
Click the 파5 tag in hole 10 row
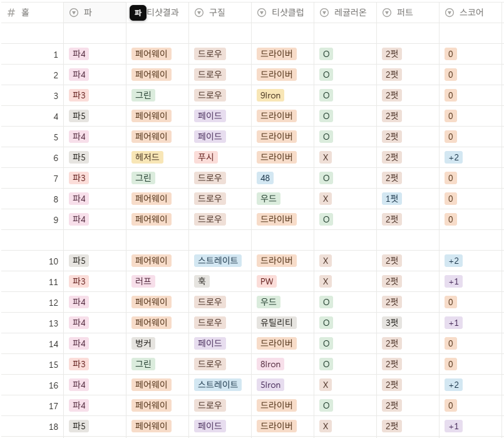point(79,261)
